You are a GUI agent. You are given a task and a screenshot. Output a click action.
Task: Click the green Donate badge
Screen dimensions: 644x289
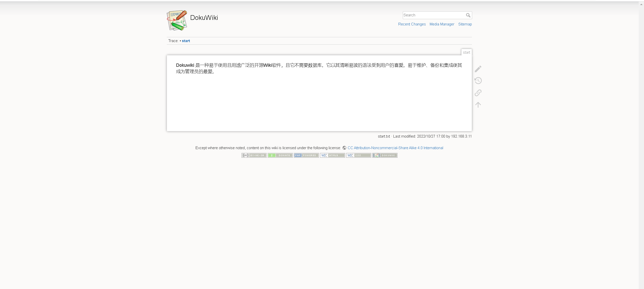click(x=280, y=155)
